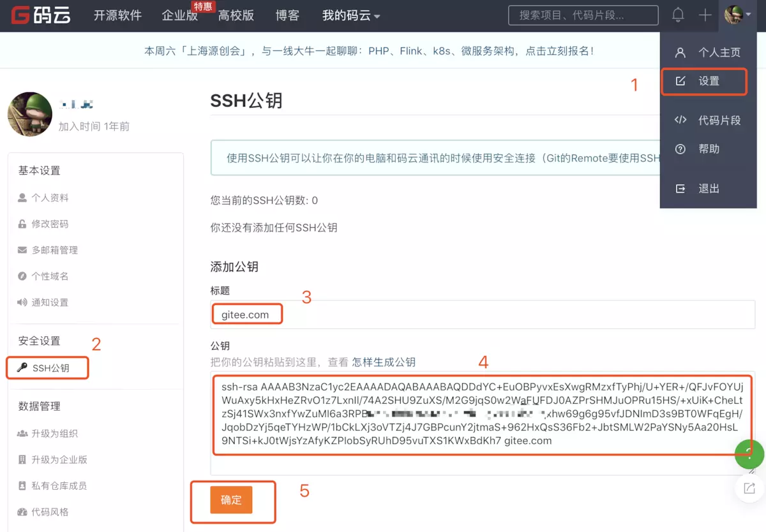Click the profile avatar in the sidebar

click(29, 114)
